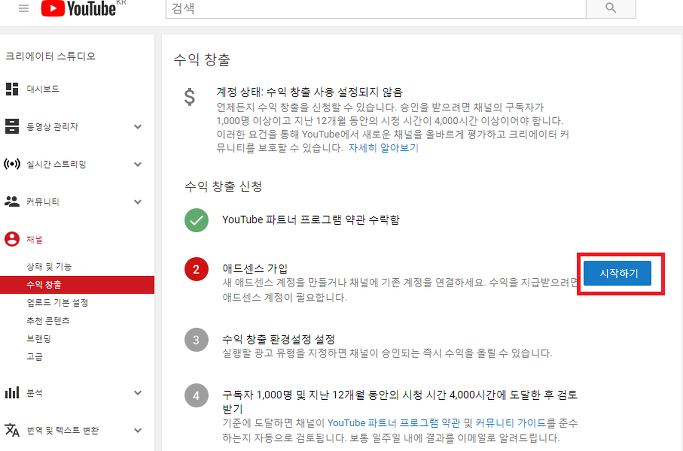The image size is (683, 451).
Task: Click the 크리에이터 스튜디오 heading
Action: coord(50,56)
